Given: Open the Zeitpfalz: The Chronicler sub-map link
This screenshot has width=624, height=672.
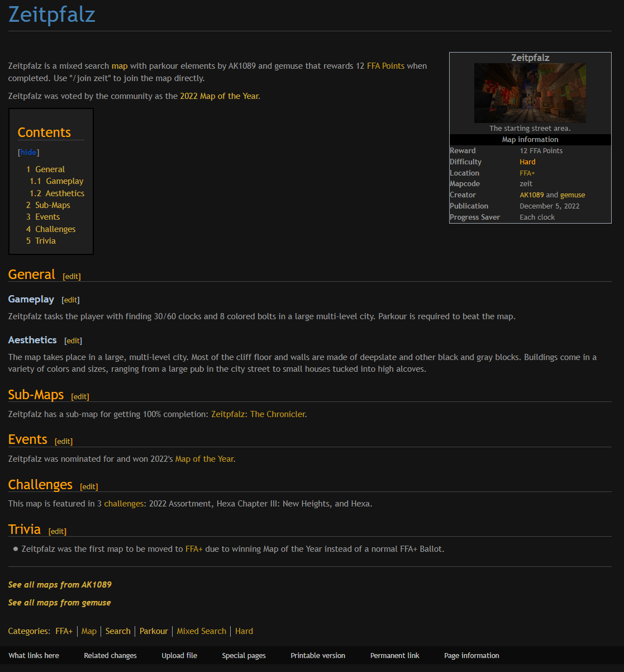Looking at the screenshot, I should pos(258,414).
